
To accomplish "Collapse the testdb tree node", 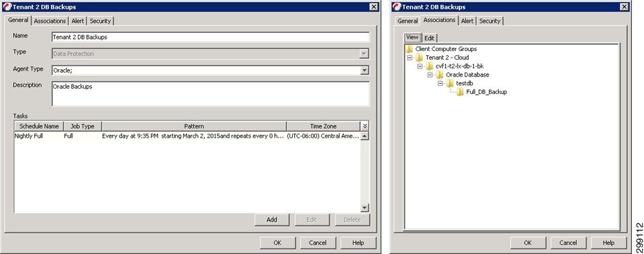I will click(441, 83).
